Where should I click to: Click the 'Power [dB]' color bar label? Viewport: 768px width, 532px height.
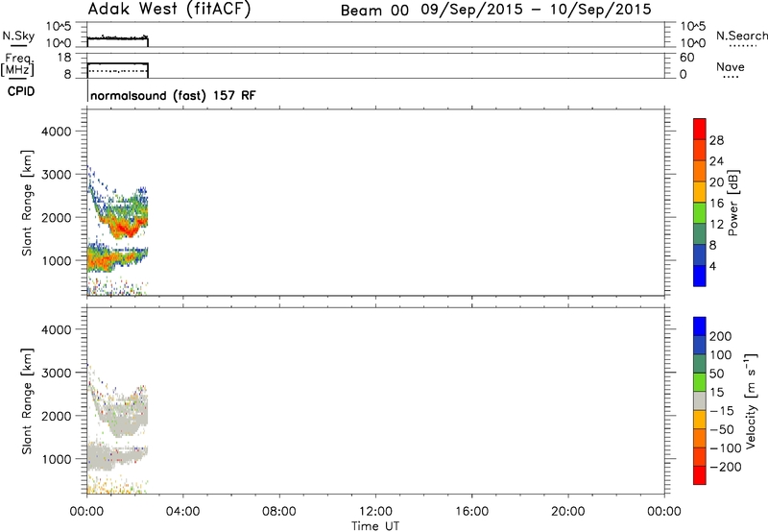coord(732,203)
